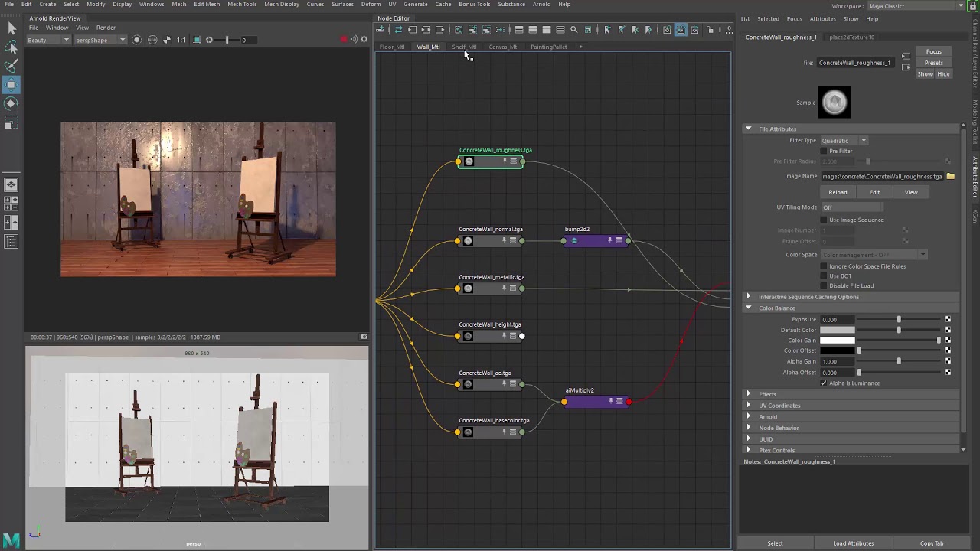Click the Default Color swatch

click(838, 330)
